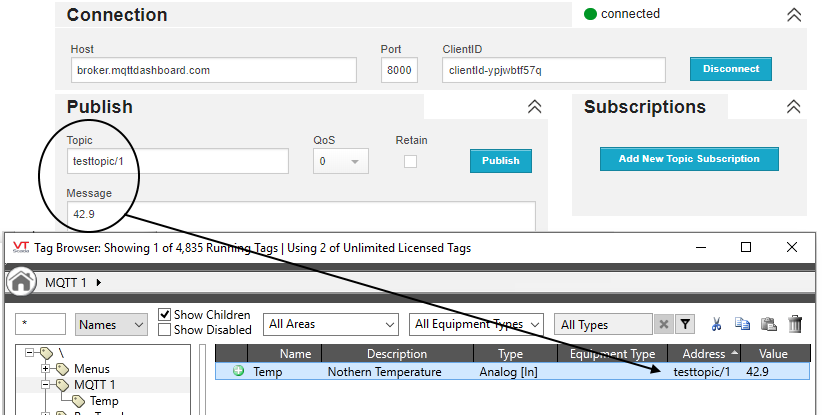Click the filter funnel icon
Image resolution: width=827 pixels, height=415 pixels.
[685, 324]
